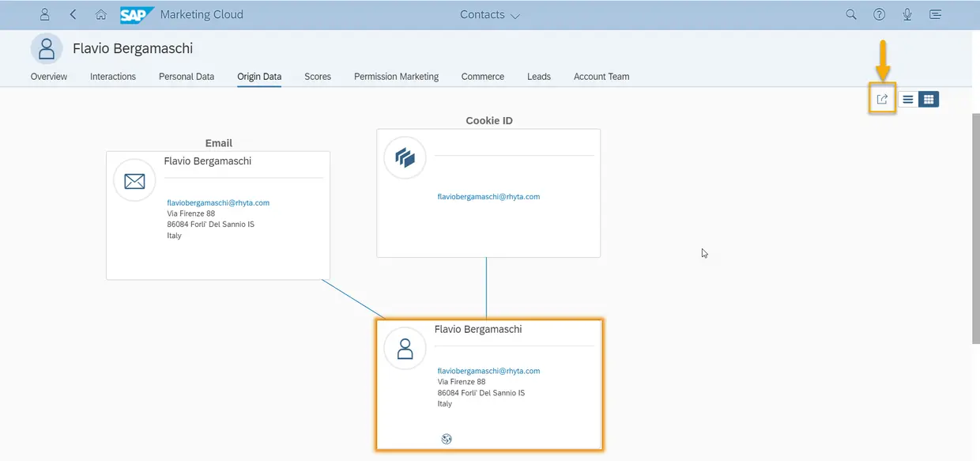The height and width of the screenshot is (461, 980).
Task: Click Via Firenze 88 in Email card
Action: pyautogui.click(x=190, y=213)
